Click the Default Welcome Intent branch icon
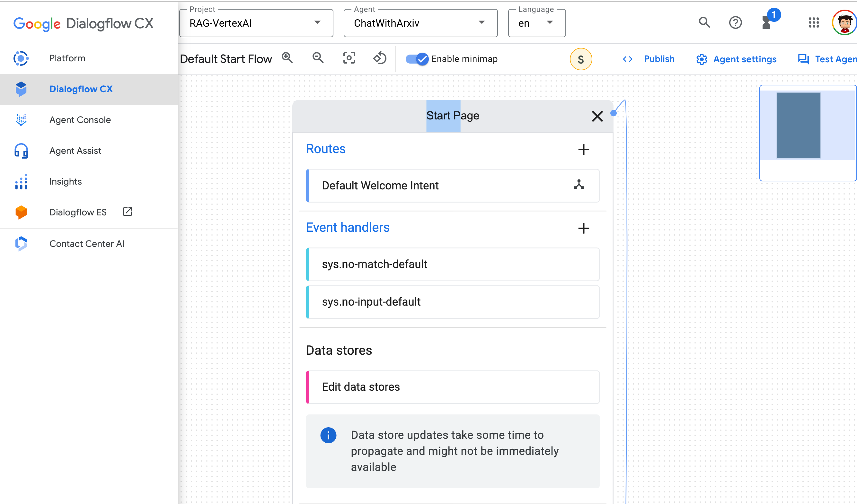857x504 pixels. (579, 185)
